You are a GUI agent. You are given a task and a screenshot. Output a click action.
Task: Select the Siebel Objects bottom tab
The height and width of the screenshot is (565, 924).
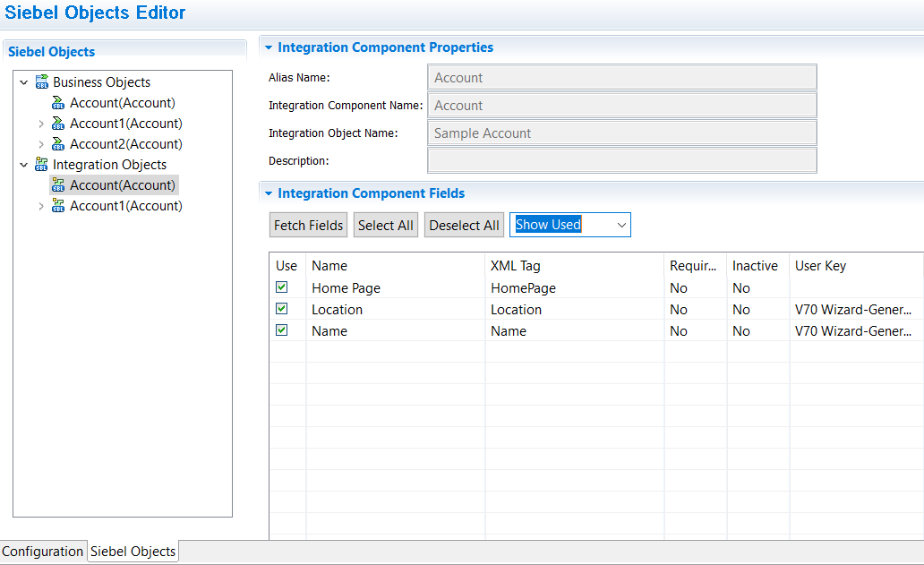[133, 552]
